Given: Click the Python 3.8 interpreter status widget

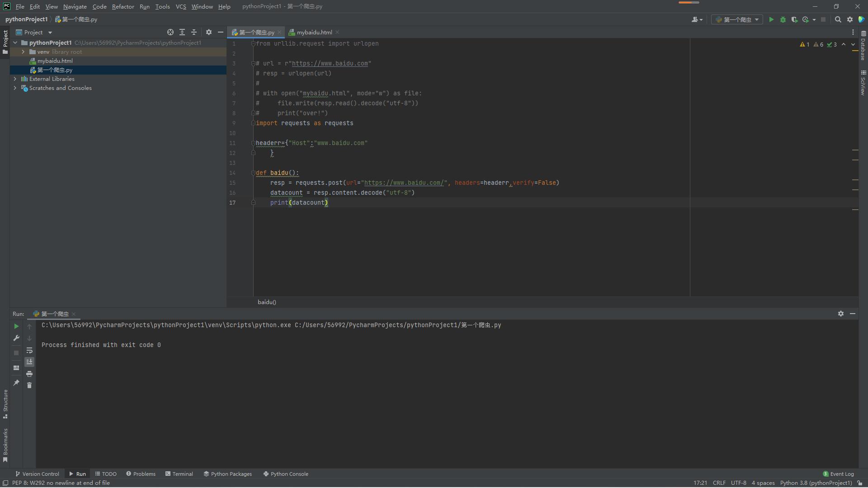Looking at the screenshot, I should click(816, 483).
